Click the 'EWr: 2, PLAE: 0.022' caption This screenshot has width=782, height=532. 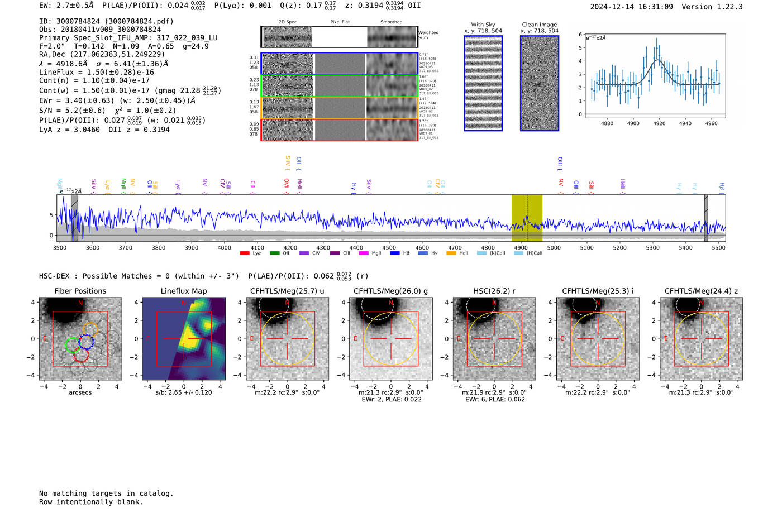coord(392,400)
